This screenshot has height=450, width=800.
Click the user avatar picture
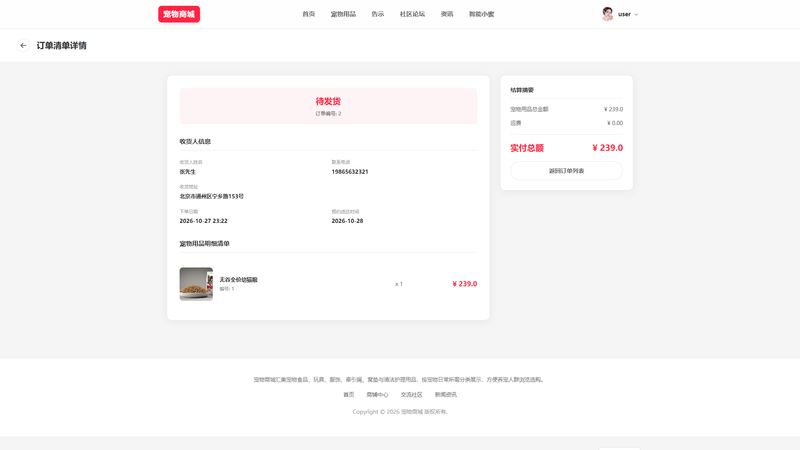coord(607,14)
